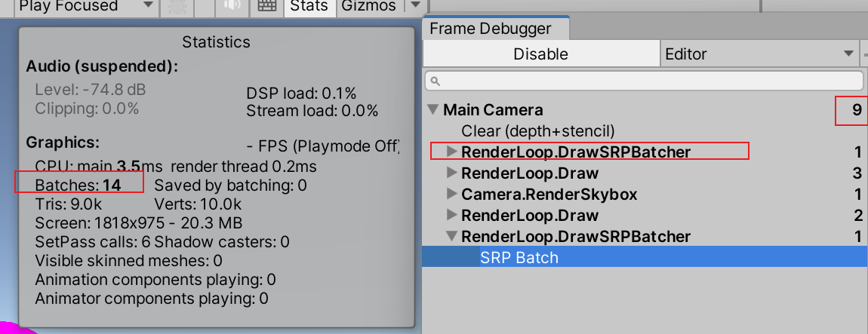Toggle the Gizmos button
The image size is (868, 334).
(368, 6)
